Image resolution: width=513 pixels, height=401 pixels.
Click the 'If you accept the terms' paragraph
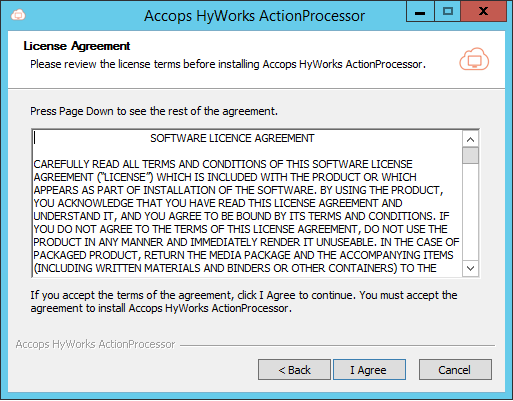click(x=244, y=301)
